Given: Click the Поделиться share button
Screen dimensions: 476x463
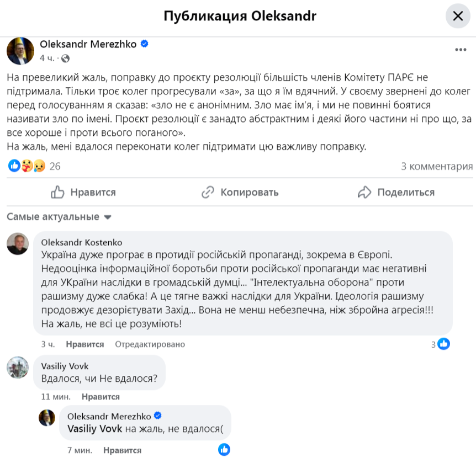Looking at the screenshot, I should point(396,192).
